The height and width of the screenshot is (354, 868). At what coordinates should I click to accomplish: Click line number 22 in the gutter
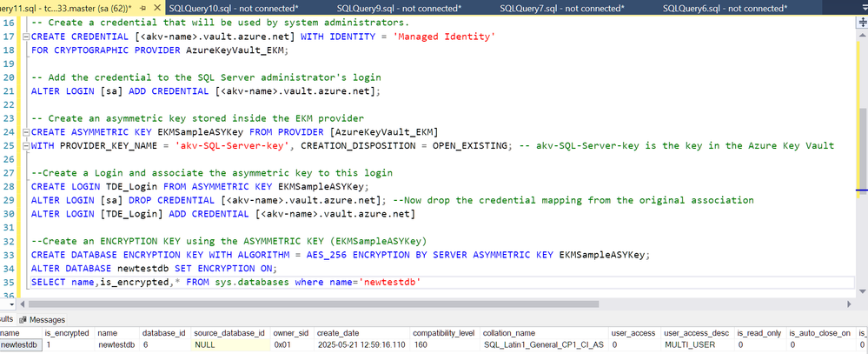9,104
